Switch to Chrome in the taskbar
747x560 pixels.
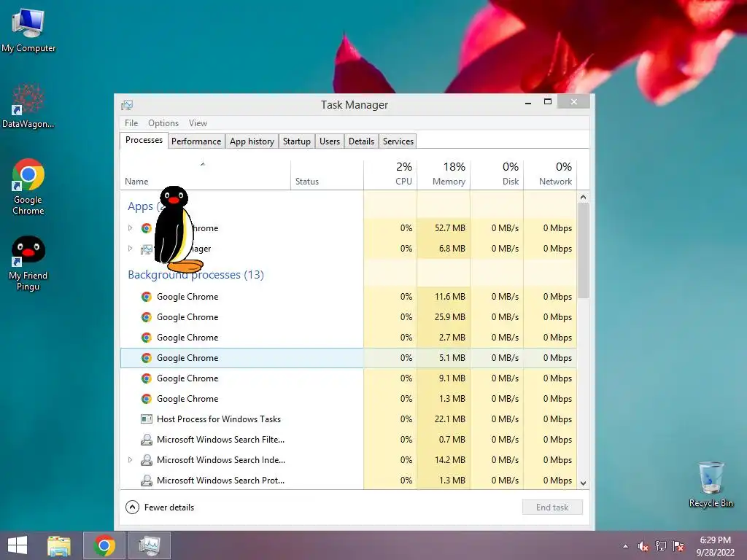coord(104,545)
